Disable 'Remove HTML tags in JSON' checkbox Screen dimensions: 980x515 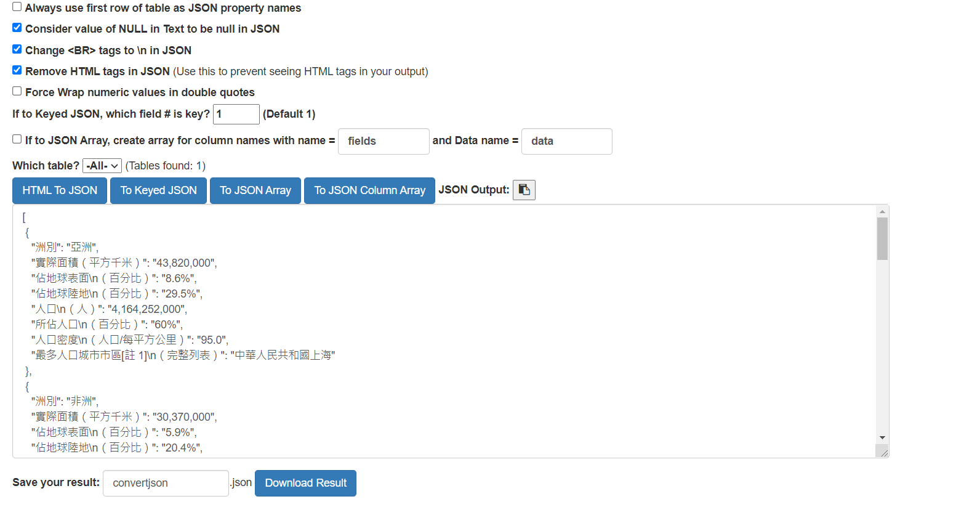[17, 70]
